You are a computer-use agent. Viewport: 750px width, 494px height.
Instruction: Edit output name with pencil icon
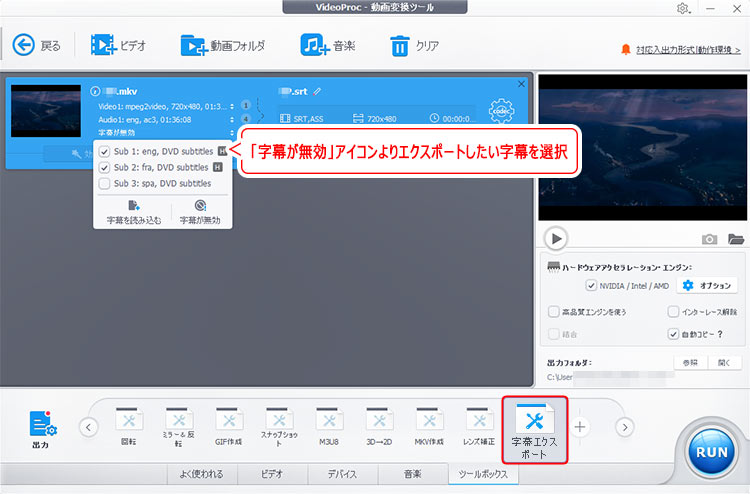click(317, 91)
